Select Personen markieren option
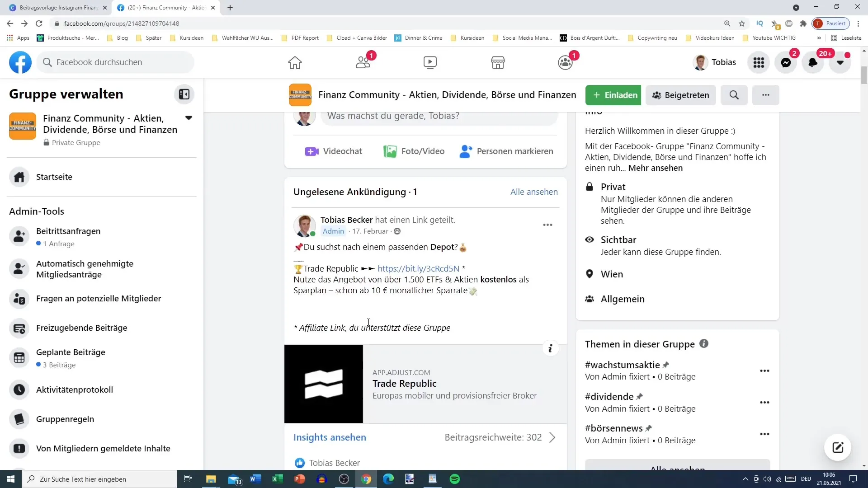Screen dimensions: 868x488 506,151
